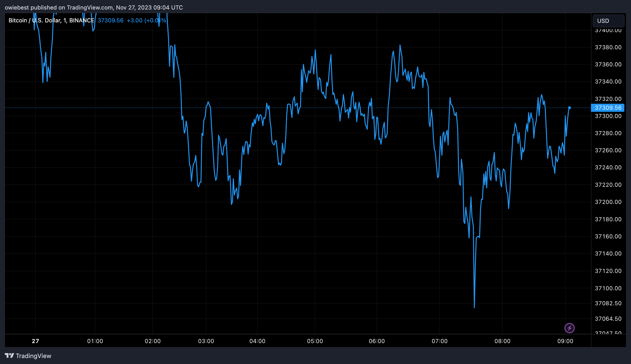Select the 09:00 time axis label

[565, 341]
